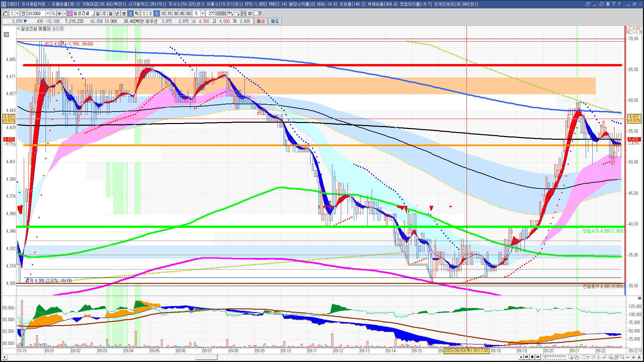Click the save chart floppy icon

pyautogui.click(x=244, y=13)
